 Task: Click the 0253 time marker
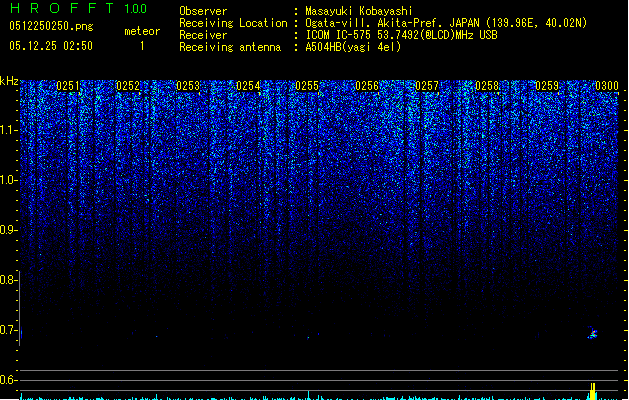click(x=188, y=85)
